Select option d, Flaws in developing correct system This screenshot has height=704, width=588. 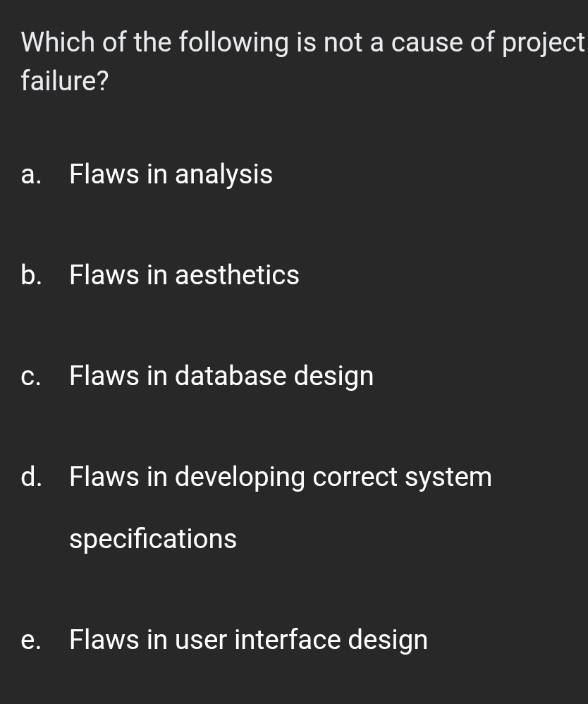click(280, 478)
